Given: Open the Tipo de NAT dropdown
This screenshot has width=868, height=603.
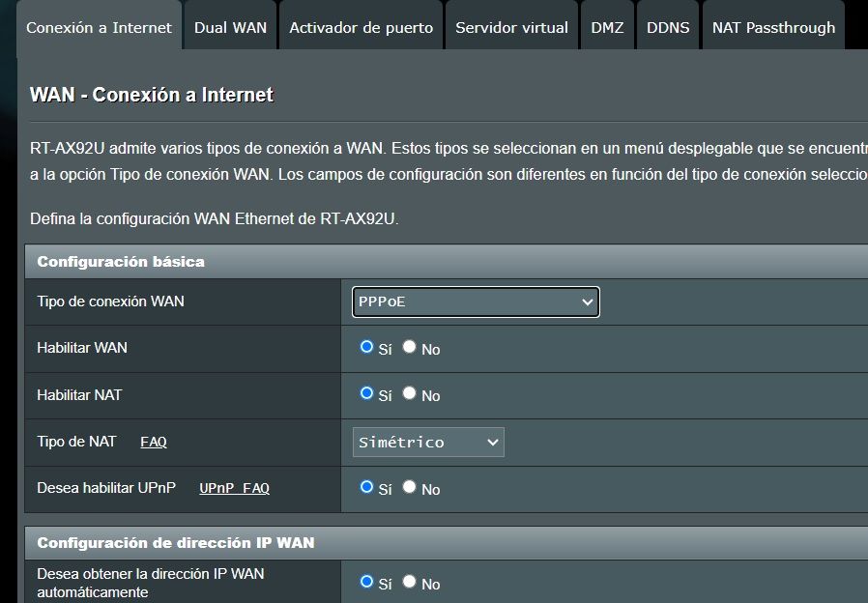Looking at the screenshot, I should (428, 443).
